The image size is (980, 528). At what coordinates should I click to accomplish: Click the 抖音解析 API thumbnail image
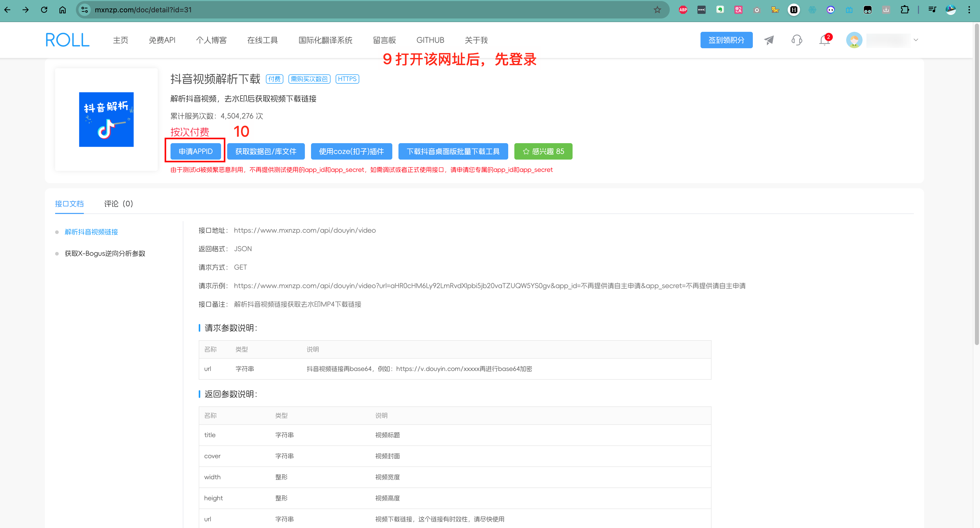click(x=106, y=120)
